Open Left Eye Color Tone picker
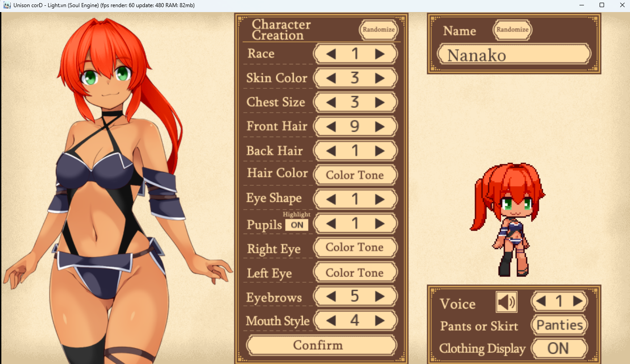The width and height of the screenshot is (630, 364). coord(355,272)
